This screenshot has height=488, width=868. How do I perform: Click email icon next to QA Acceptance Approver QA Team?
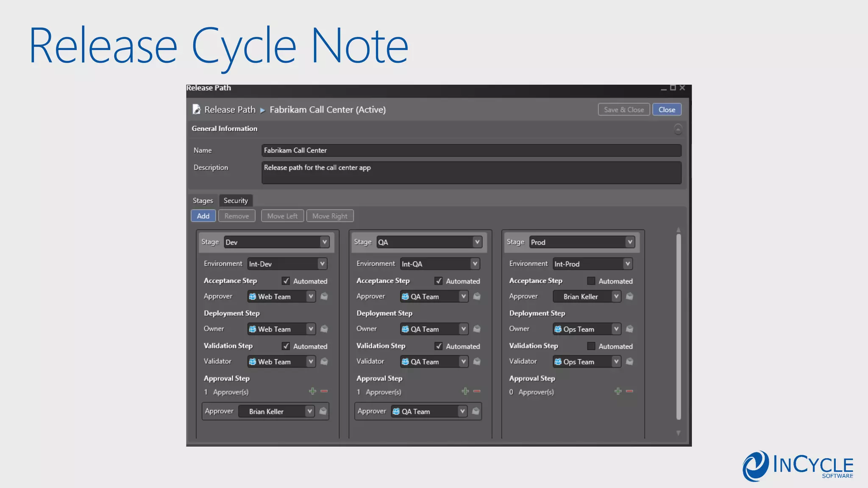pyautogui.click(x=477, y=296)
